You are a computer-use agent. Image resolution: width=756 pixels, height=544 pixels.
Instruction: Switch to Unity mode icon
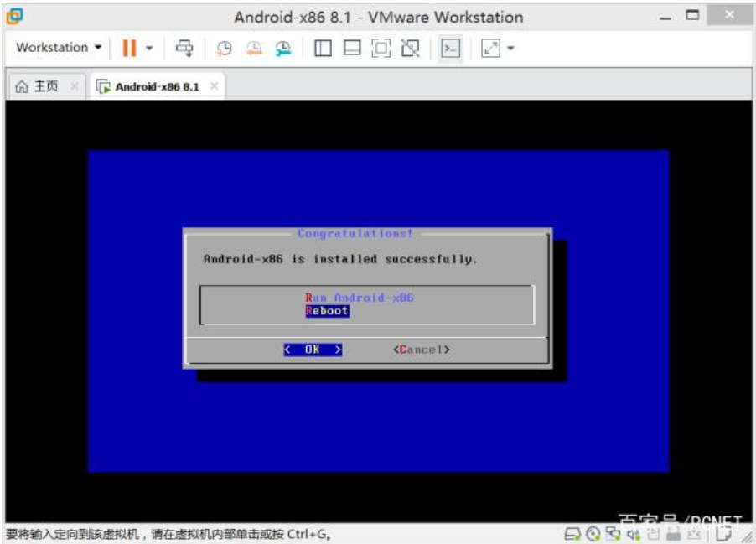point(411,48)
